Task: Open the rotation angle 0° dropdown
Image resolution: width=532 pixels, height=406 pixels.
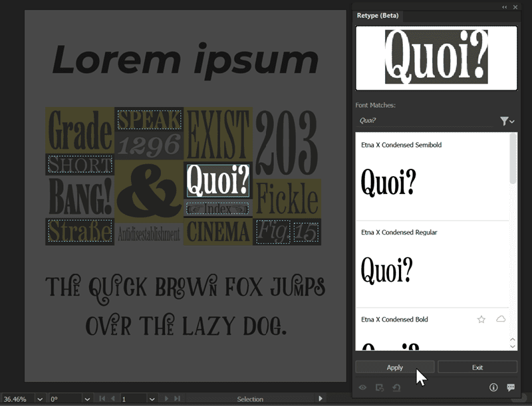Action: (87, 399)
